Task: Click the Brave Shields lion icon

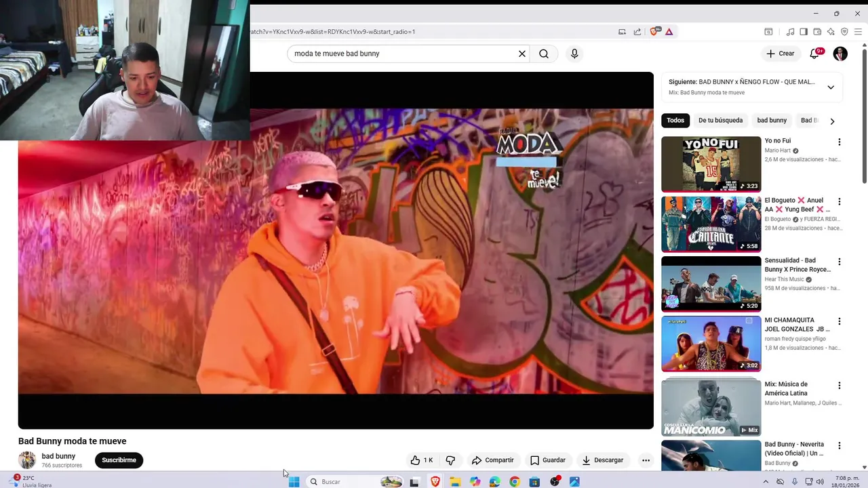Action: coord(654,32)
